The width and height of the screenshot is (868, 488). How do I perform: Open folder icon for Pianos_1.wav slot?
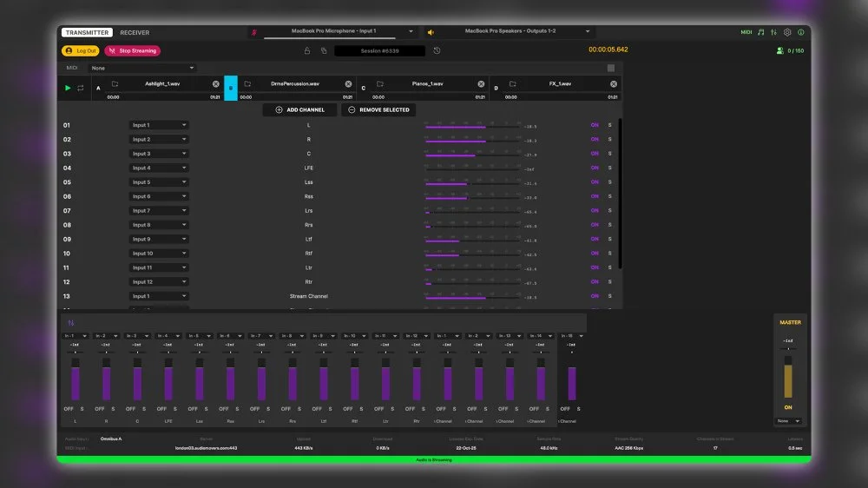click(380, 84)
